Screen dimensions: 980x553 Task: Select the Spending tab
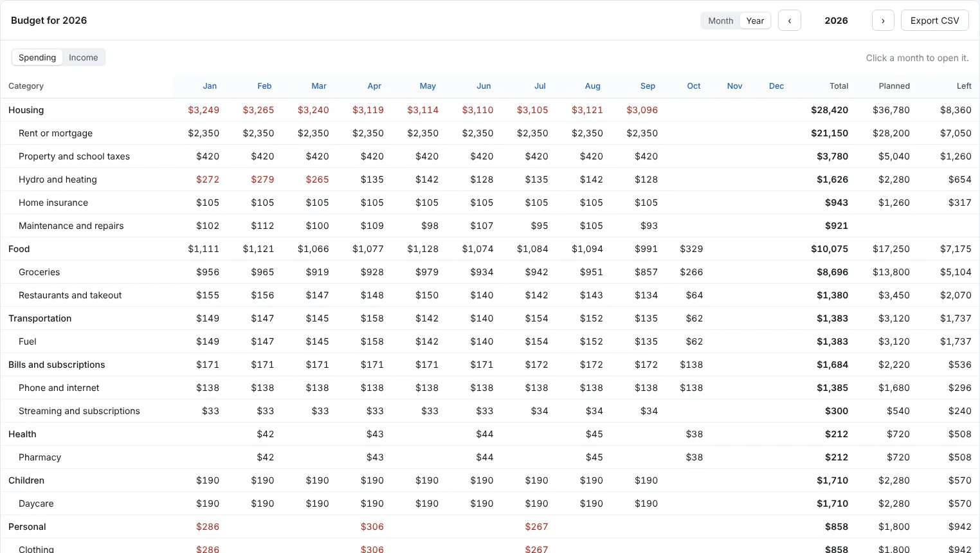pyautogui.click(x=37, y=57)
